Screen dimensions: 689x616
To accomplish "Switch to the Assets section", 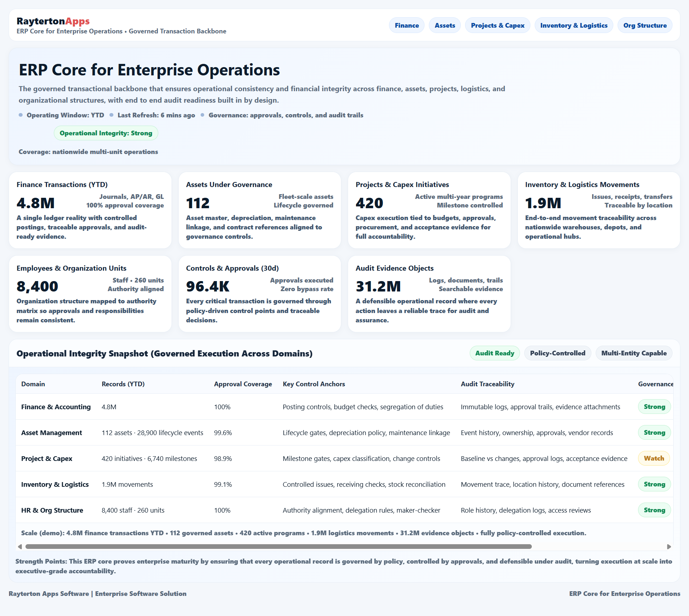I will 445,25.
